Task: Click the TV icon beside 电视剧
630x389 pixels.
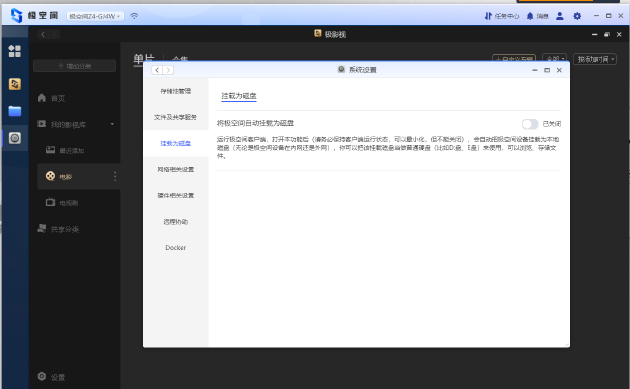Action: coord(50,202)
